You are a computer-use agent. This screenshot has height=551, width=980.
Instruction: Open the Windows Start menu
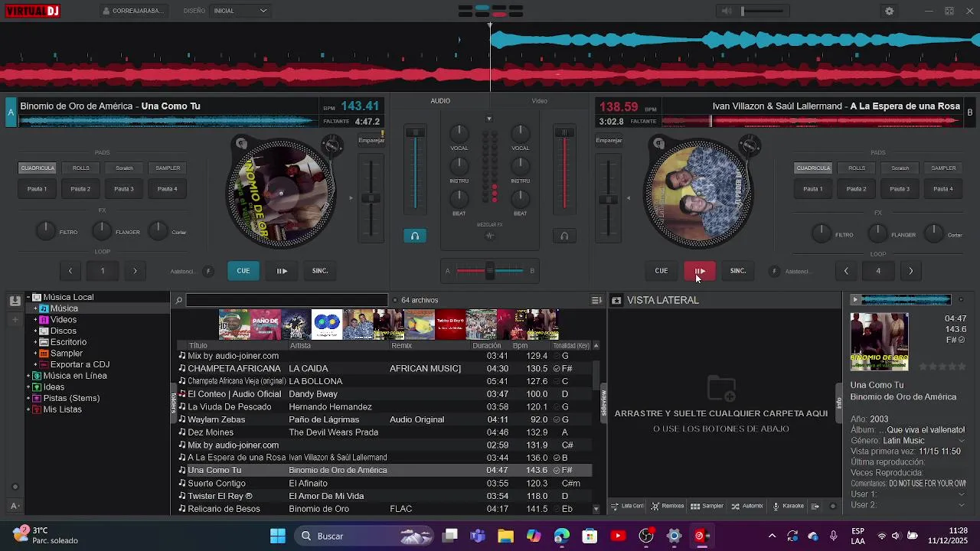click(277, 536)
